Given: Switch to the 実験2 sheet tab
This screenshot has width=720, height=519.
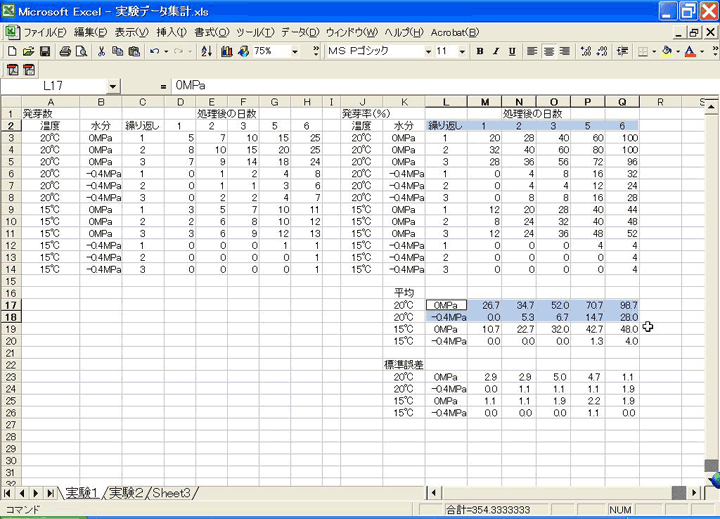Looking at the screenshot, I should pos(127,493).
